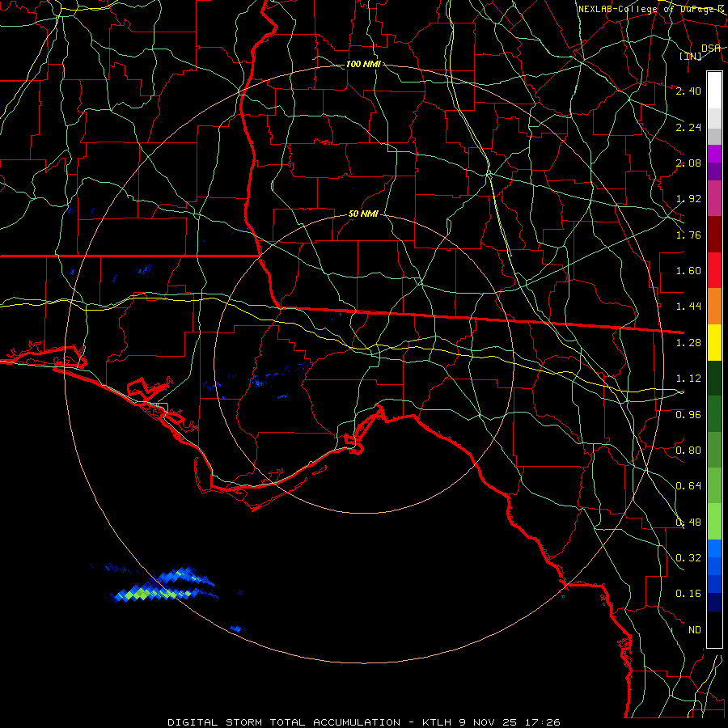Click the 1.76 legend value

(x=688, y=235)
